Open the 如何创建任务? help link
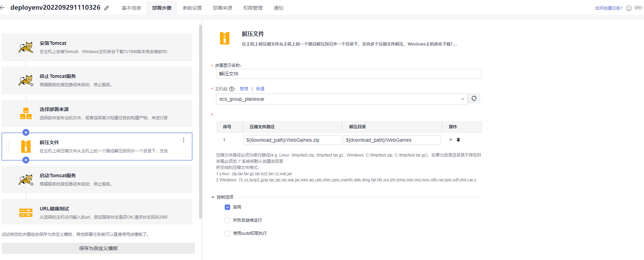 pyautogui.click(x=608, y=8)
